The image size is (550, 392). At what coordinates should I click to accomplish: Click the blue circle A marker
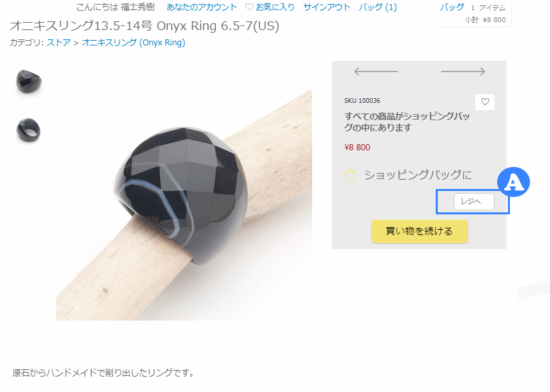tap(513, 182)
